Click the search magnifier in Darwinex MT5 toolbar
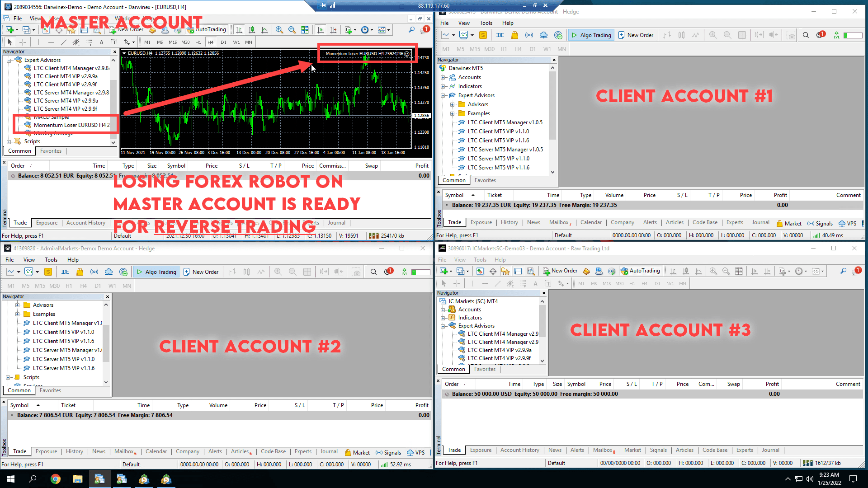 click(806, 35)
